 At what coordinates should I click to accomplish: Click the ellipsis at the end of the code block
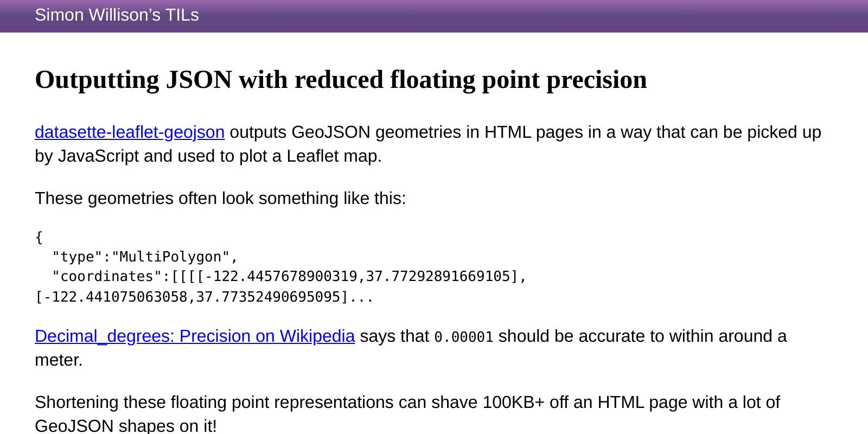click(x=362, y=296)
